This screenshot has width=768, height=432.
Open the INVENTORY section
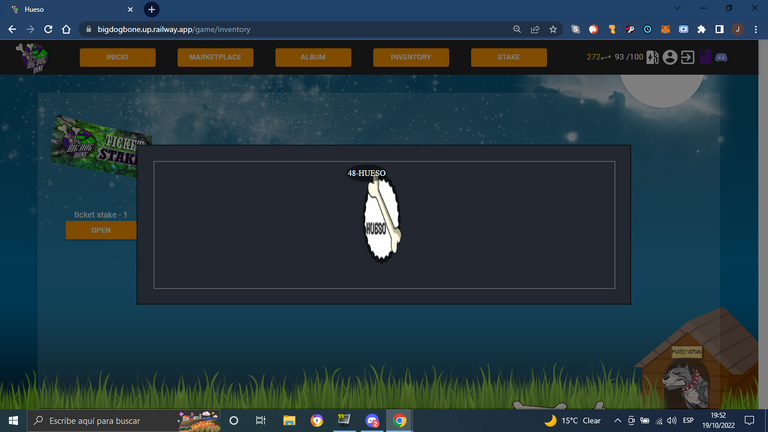pyautogui.click(x=411, y=57)
